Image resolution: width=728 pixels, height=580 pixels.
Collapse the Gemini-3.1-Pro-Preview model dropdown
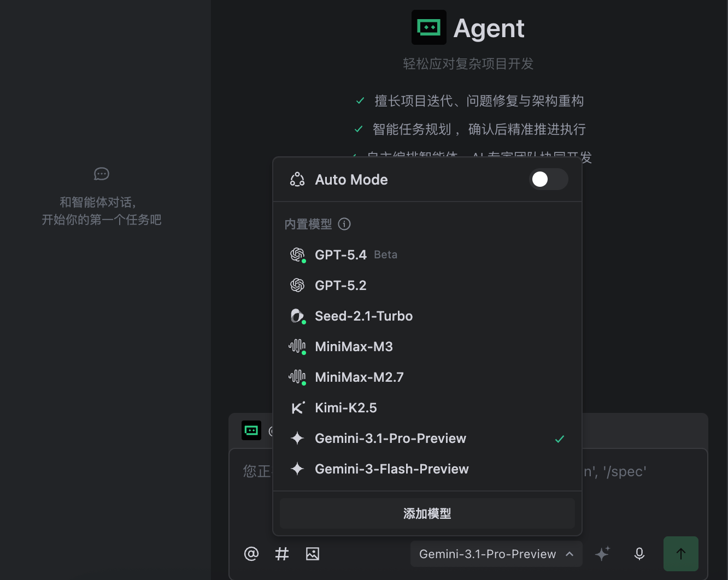[x=496, y=554]
